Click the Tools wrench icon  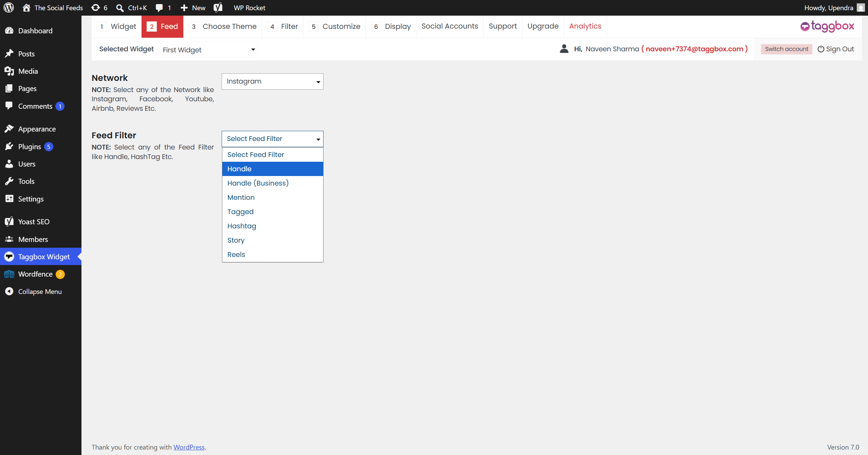point(9,181)
